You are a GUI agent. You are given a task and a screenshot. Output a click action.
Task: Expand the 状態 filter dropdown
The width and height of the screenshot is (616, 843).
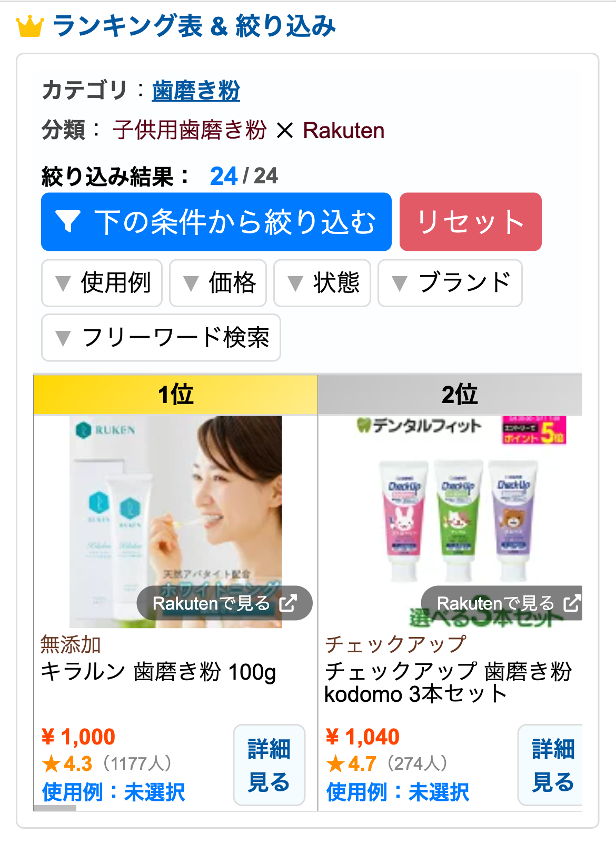[x=322, y=283]
